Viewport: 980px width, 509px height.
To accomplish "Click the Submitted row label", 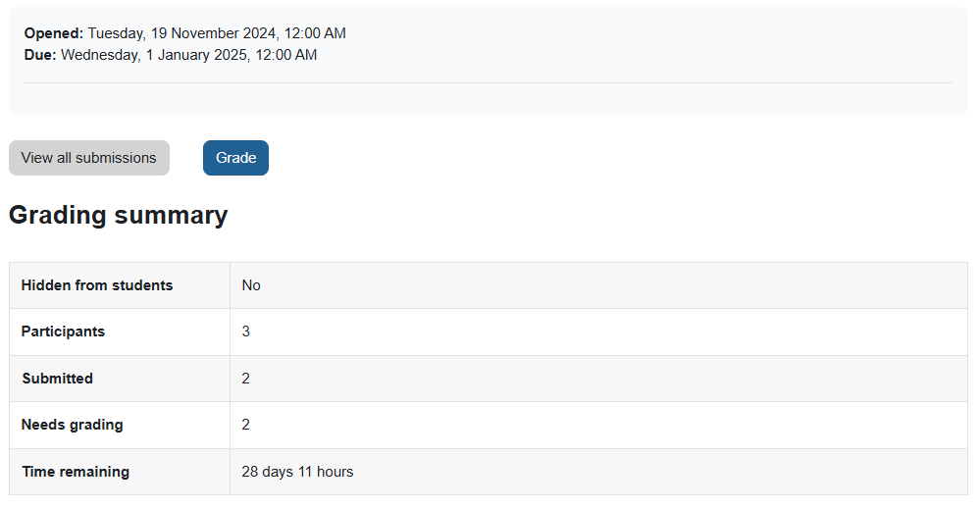I will [x=57, y=379].
